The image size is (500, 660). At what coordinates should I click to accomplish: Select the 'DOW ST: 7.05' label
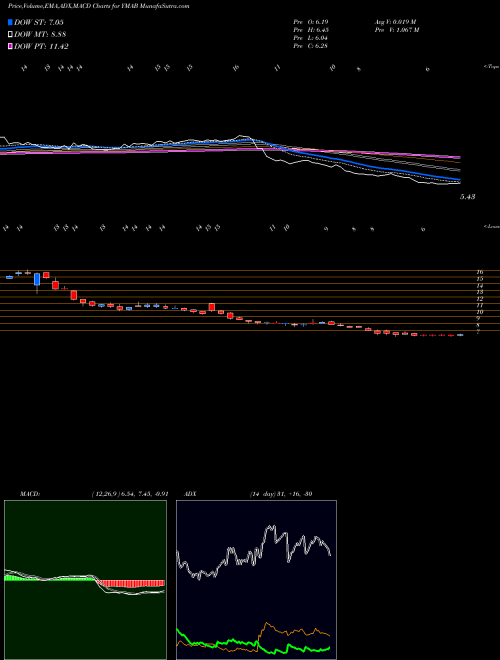pos(39,22)
